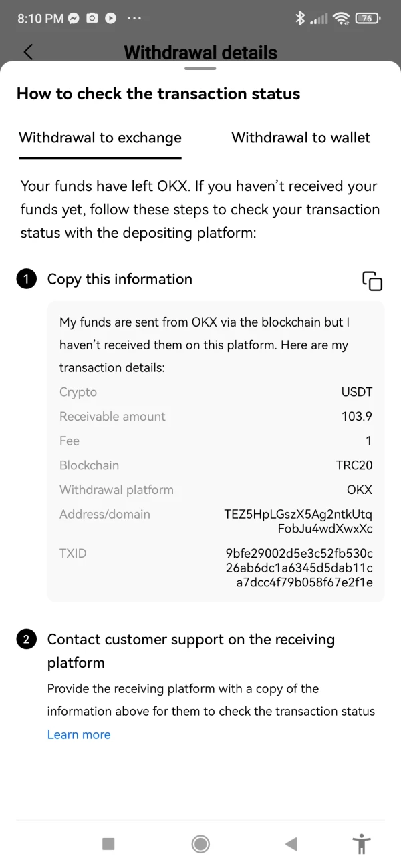Go back with the header arrow
Image resolution: width=401 pixels, height=868 pixels.
click(x=28, y=52)
